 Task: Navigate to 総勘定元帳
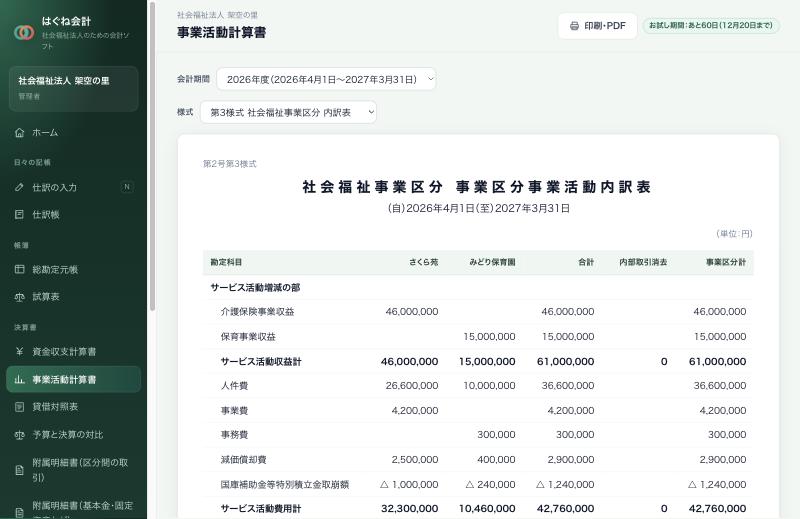(73, 269)
